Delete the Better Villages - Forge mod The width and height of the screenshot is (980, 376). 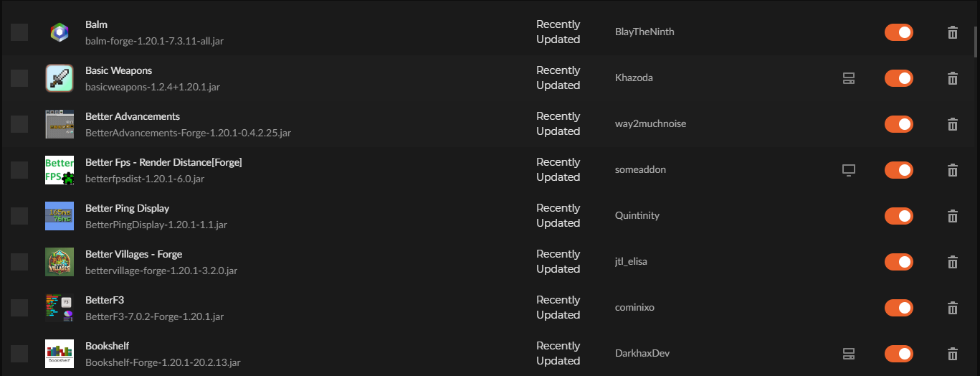[952, 262]
